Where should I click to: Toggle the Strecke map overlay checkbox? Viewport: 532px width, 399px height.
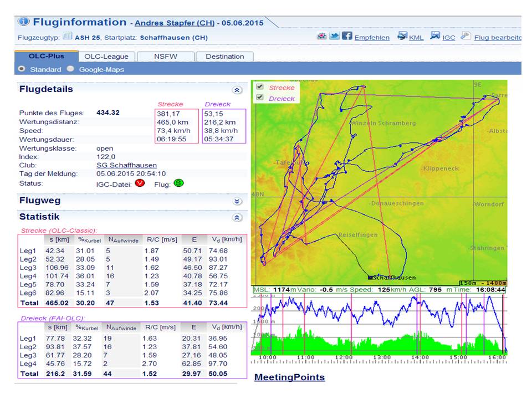[x=259, y=87]
